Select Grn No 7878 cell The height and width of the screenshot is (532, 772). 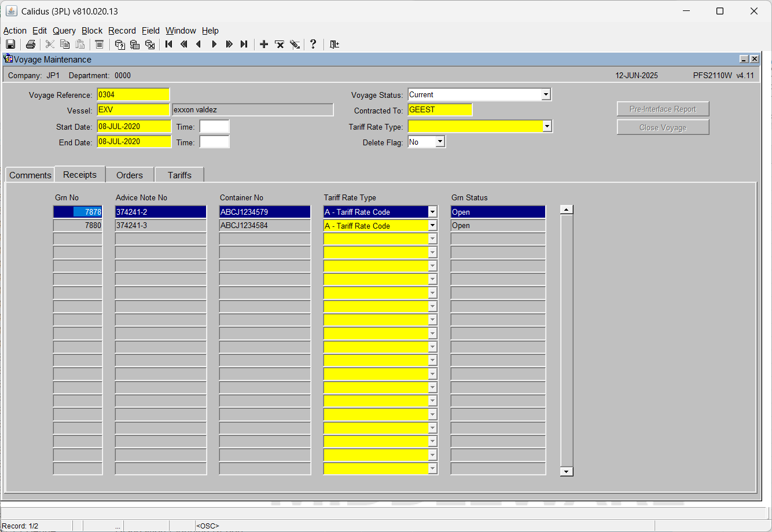(x=78, y=212)
